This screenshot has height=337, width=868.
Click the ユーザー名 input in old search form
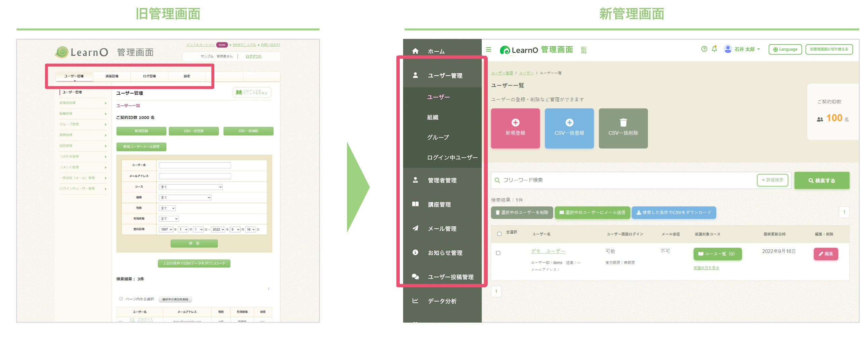pos(195,165)
